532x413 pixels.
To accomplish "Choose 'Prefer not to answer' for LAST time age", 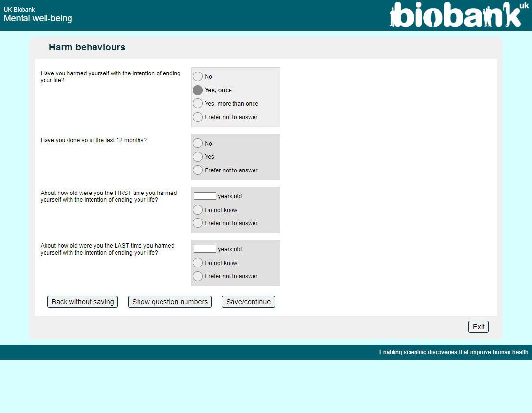I will 198,276.
